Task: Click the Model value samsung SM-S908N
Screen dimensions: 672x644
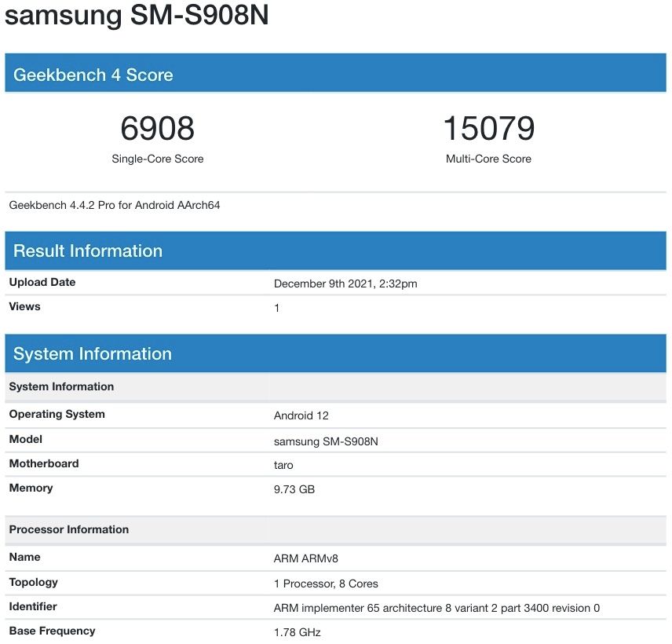Action: pyautogui.click(x=326, y=441)
